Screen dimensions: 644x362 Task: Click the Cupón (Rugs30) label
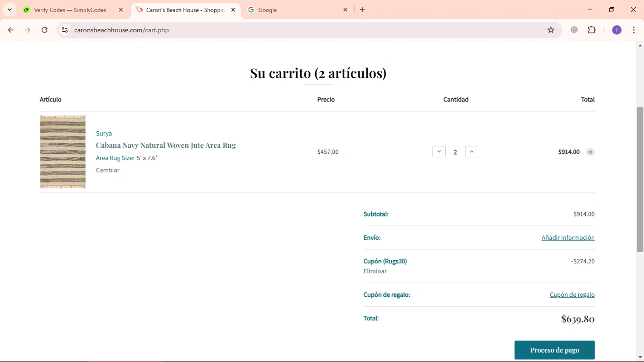click(385, 261)
